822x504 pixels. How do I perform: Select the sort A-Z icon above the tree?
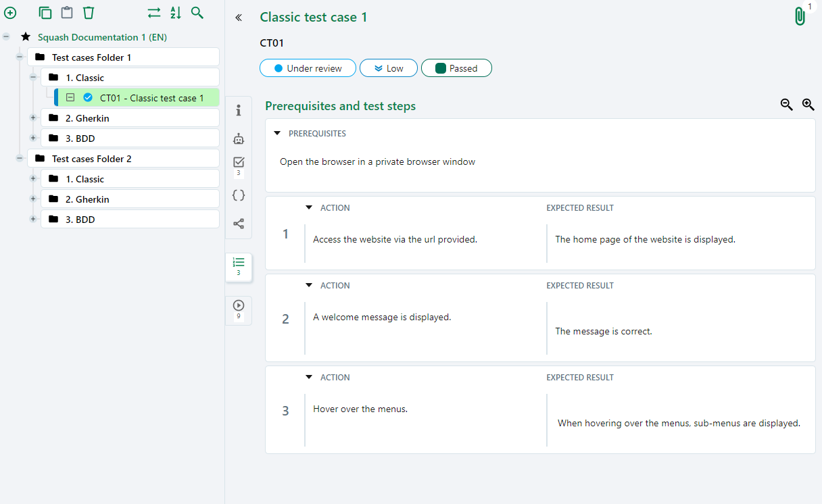click(x=176, y=13)
